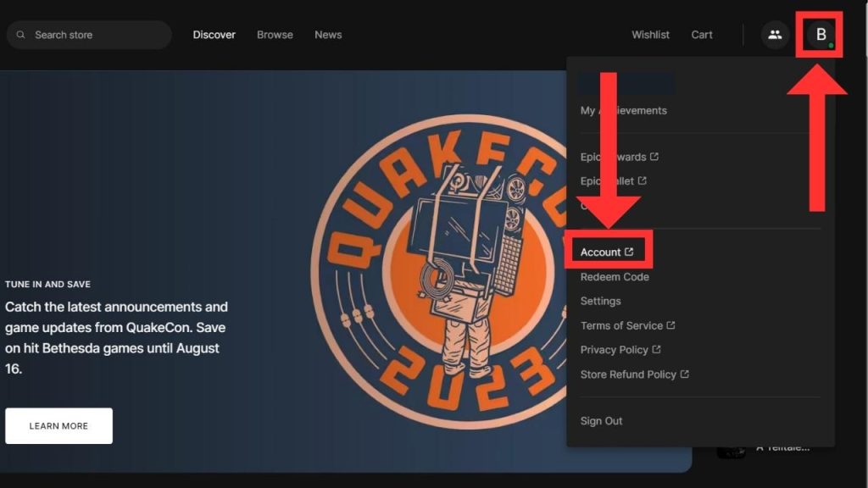Choose Redeem Code from the menu
This screenshot has height=488, width=868.
pyautogui.click(x=615, y=277)
